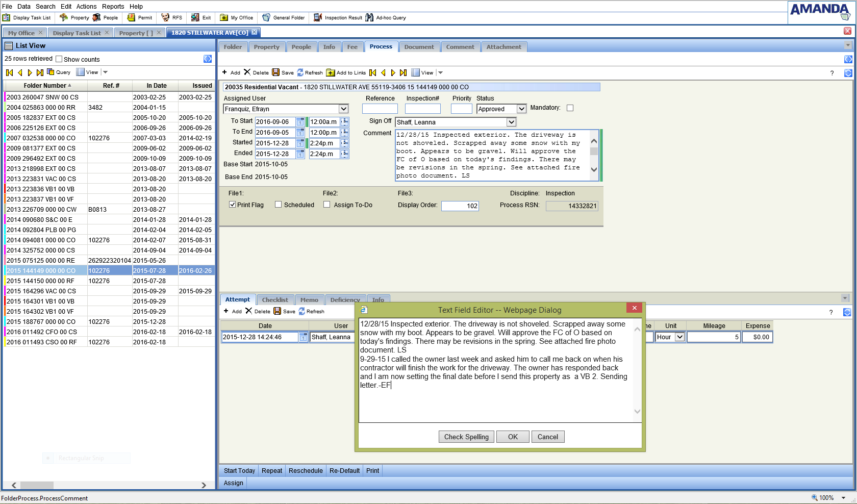
Task: Enable the Show counts checkbox
Action: coord(59,59)
